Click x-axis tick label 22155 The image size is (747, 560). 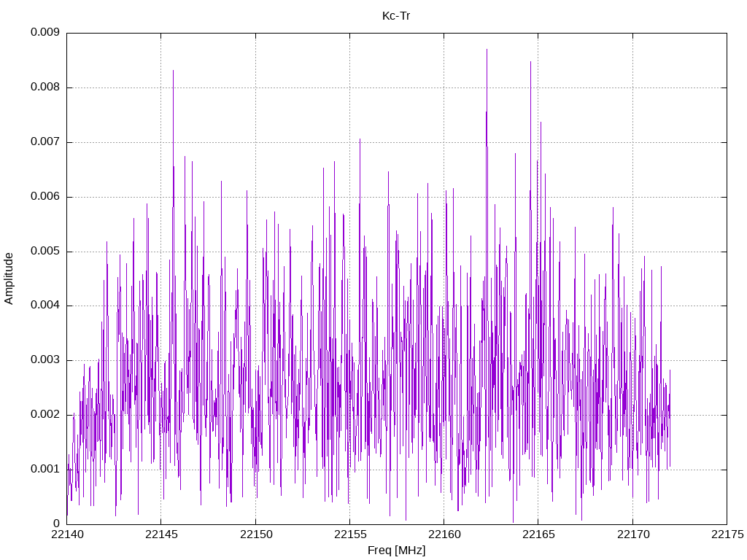(x=350, y=534)
